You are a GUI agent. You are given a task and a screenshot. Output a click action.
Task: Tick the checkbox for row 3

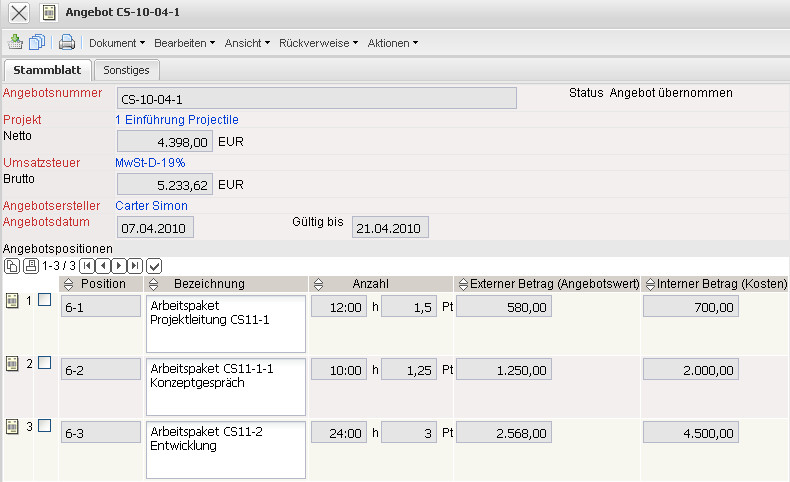coord(44,426)
